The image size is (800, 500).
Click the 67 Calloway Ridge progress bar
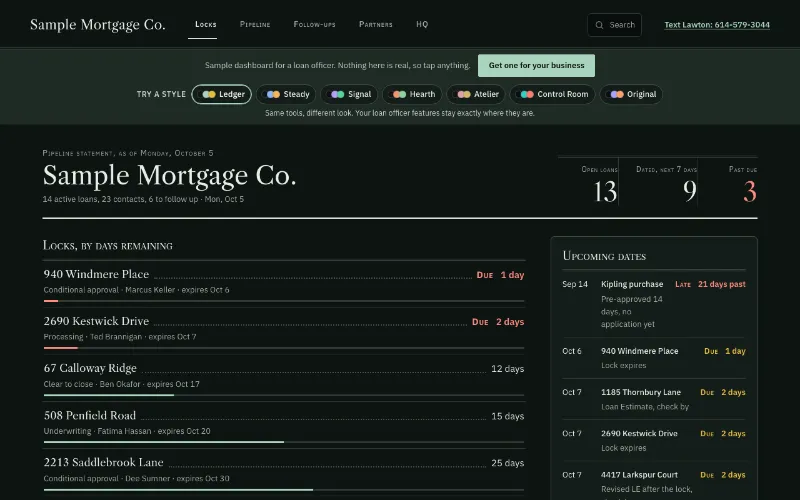coord(284,395)
